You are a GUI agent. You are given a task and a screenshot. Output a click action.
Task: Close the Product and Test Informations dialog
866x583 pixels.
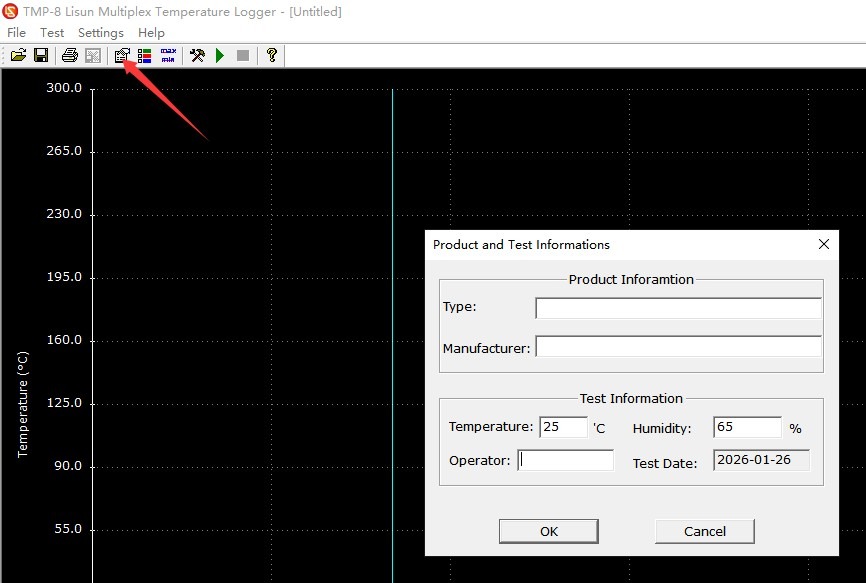823,244
